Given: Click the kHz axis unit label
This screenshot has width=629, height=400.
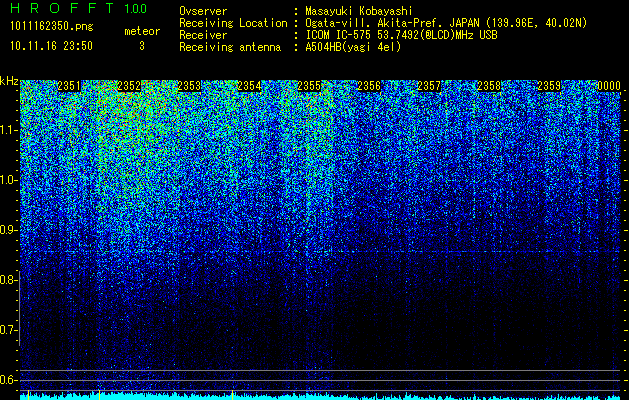Looking at the screenshot, I should click(x=9, y=81).
